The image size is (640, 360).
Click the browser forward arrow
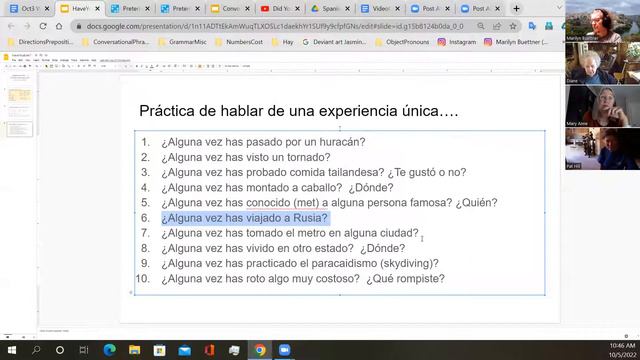click(x=27, y=26)
